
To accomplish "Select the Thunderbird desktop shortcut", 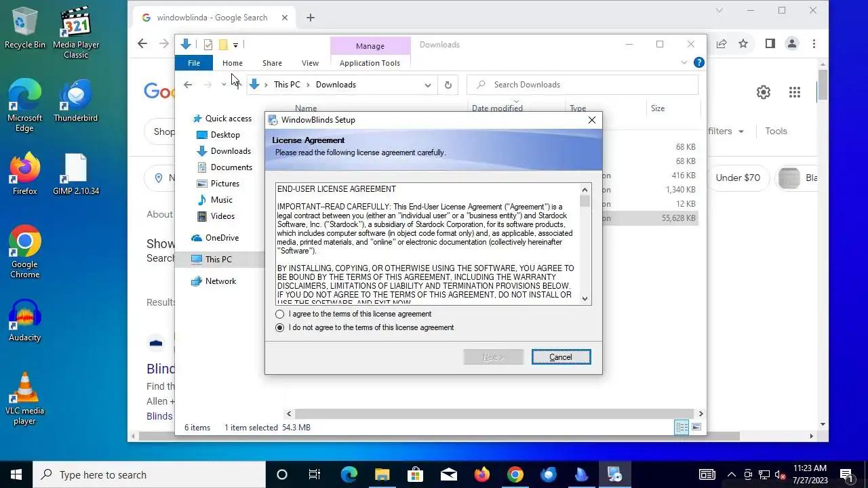I will tap(76, 102).
